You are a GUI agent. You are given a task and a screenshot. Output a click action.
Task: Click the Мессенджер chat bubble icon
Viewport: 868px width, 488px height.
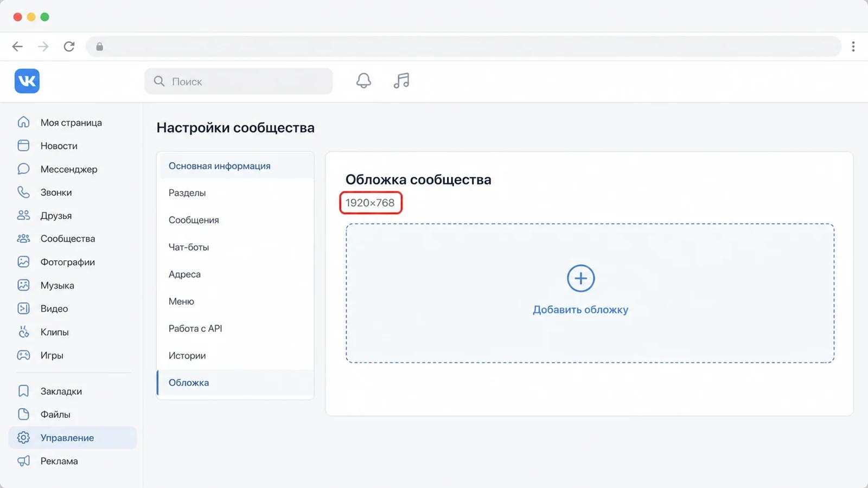pos(23,169)
